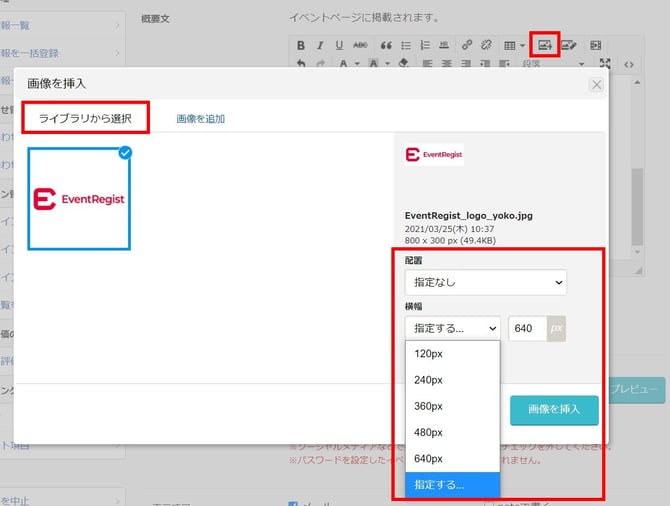Click the width input field showing 640
The width and height of the screenshot is (670, 506).
click(x=527, y=328)
